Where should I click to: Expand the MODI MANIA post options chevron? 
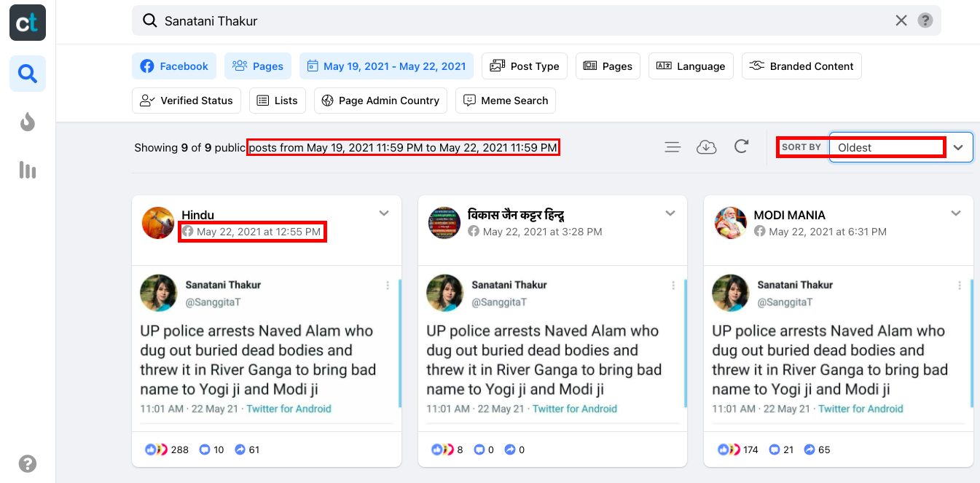click(x=956, y=213)
